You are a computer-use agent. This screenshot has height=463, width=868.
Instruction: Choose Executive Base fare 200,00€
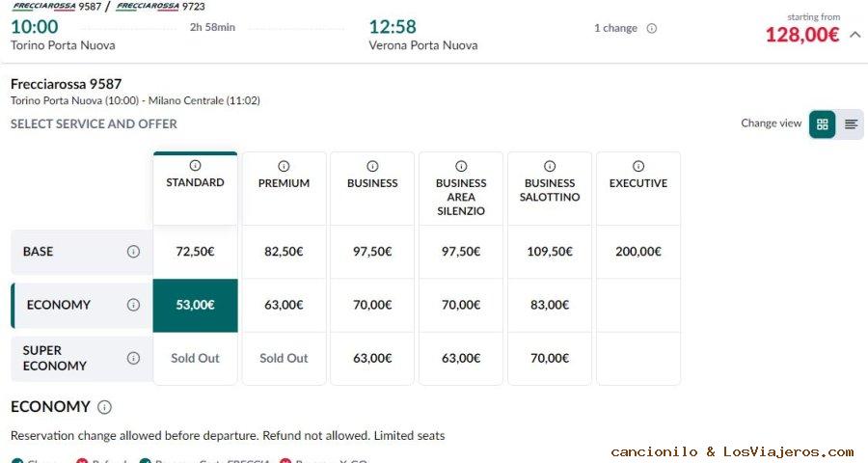(x=638, y=252)
